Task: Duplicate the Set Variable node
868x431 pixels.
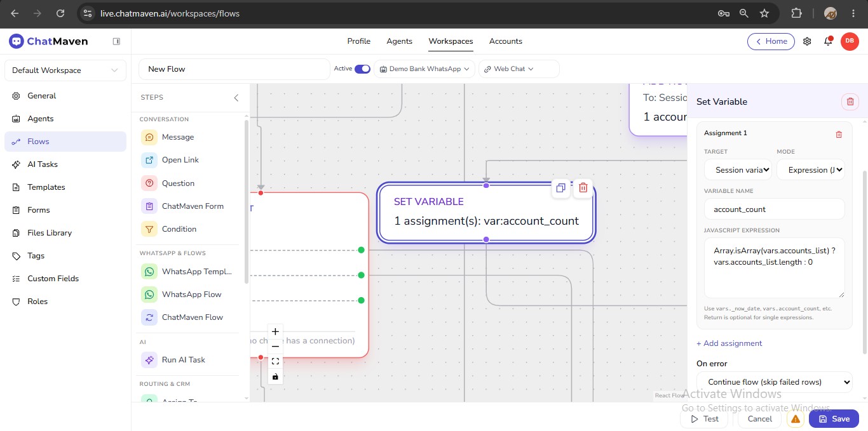Action: [560, 188]
